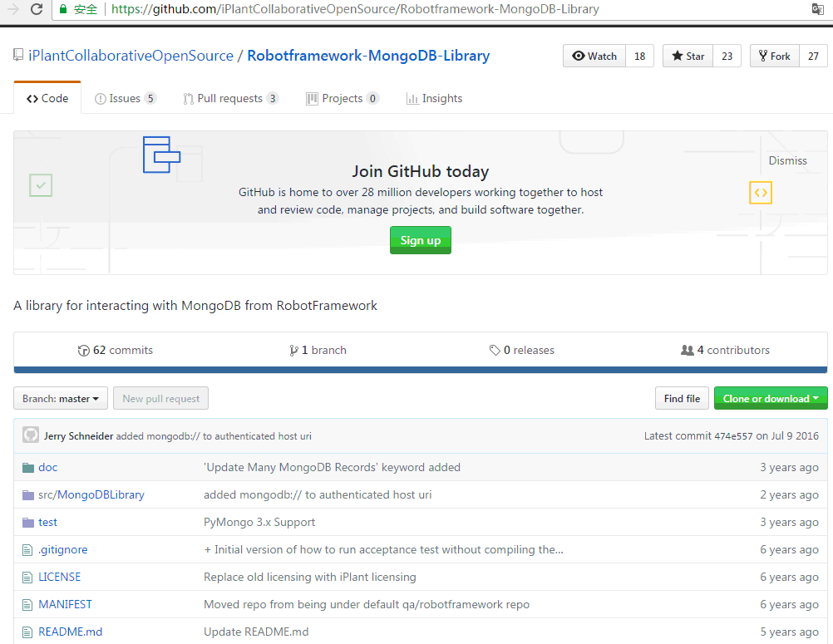833x644 pixels.
Task: Open the src/MongoDBLibrary folder
Action: (x=91, y=495)
